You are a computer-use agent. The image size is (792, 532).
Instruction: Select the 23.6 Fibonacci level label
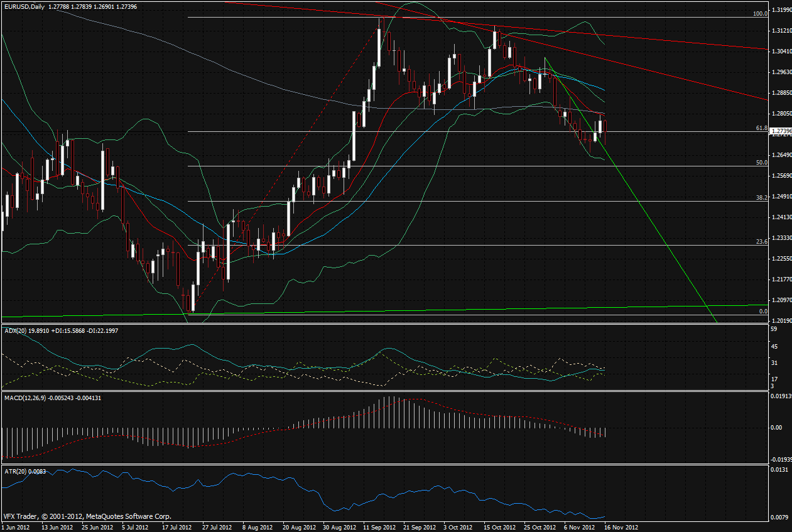coord(761,241)
